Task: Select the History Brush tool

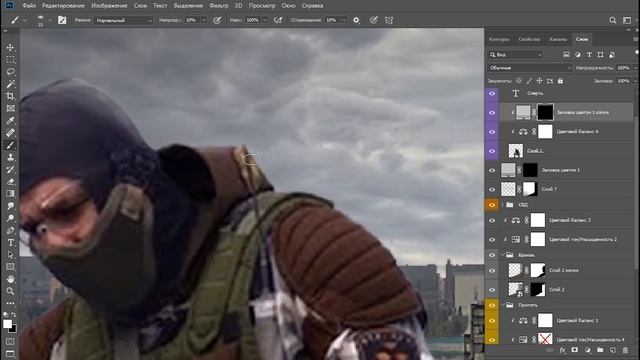Action: pyautogui.click(x=10, y=169)
